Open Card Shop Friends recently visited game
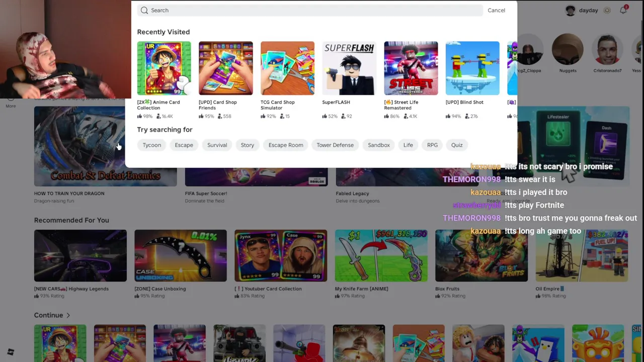The image size is (644, 362). [225, 68]
